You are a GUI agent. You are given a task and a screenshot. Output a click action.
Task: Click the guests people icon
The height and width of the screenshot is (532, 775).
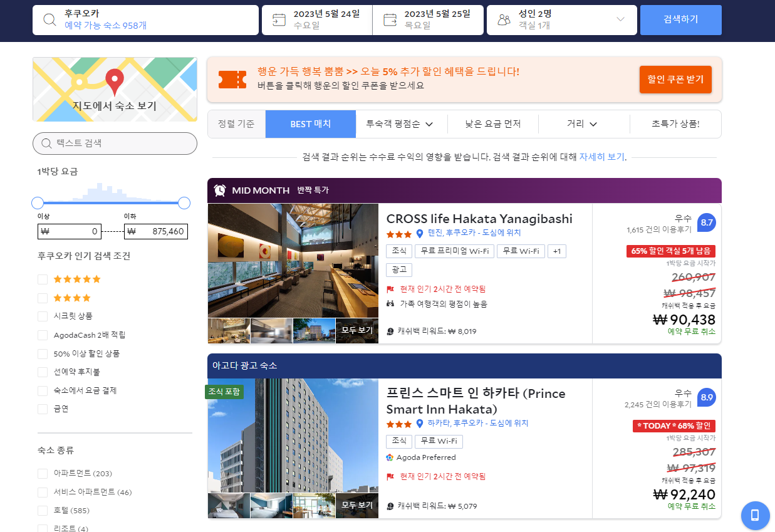point(504,19)
